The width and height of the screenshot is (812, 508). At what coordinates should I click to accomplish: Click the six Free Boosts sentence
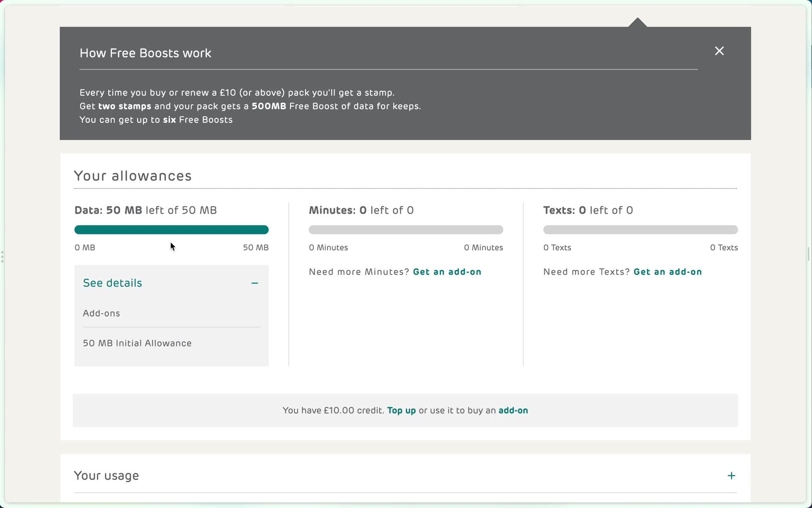(156, 120)
